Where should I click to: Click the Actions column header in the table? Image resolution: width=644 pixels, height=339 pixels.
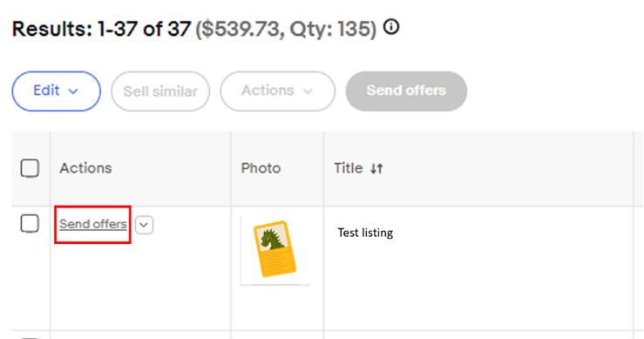(x=85, y=168)
